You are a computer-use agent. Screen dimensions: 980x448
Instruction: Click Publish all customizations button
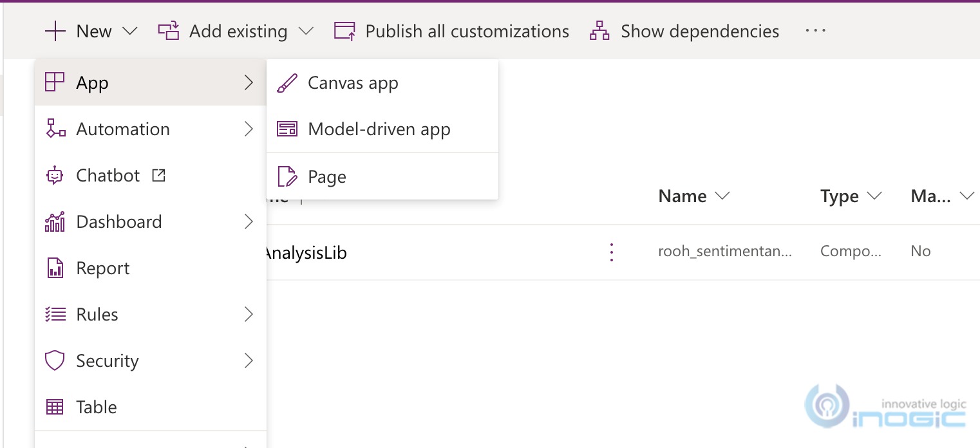(451, 31)
